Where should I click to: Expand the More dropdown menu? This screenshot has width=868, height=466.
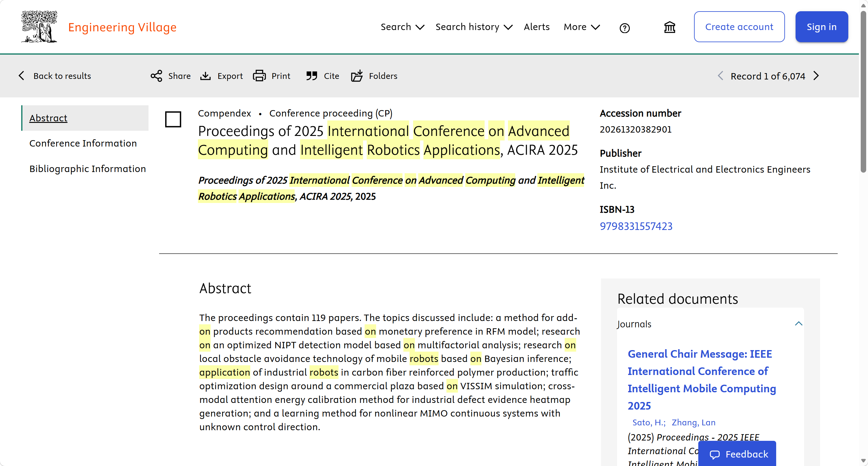pos(582,27)
